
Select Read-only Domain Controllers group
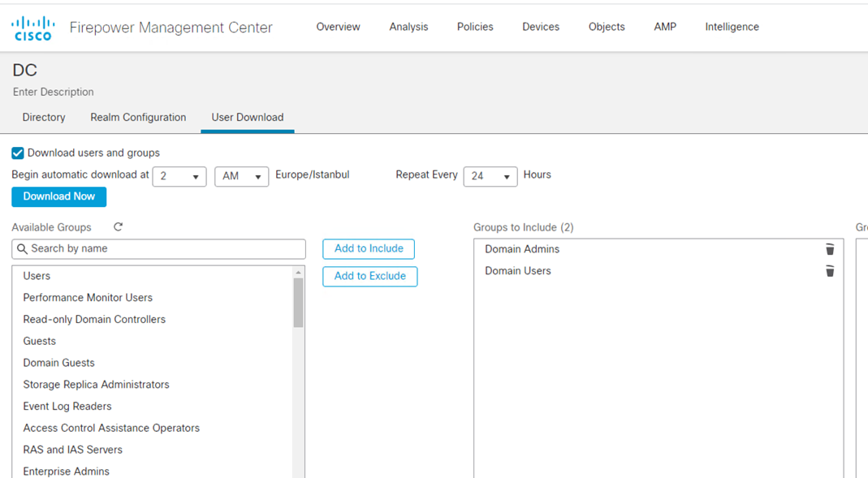[x=152, y=319]
